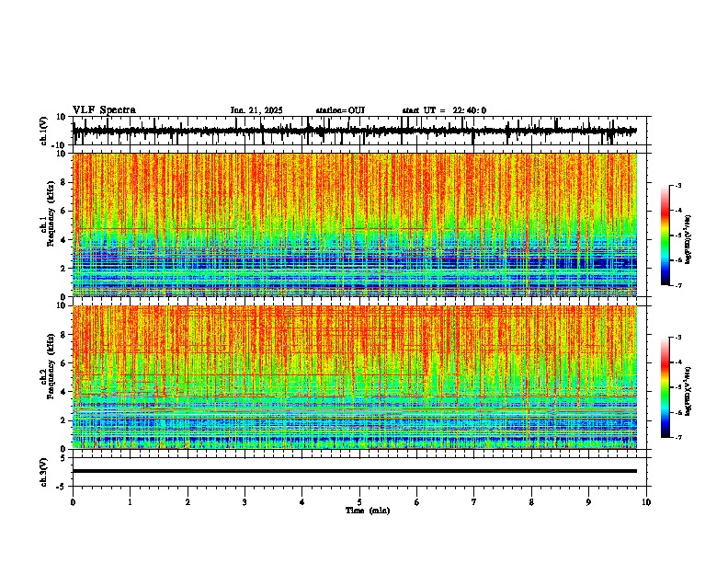
Task: Click the "-3" label on ch.2 color scale
Action: pos(677,338)
